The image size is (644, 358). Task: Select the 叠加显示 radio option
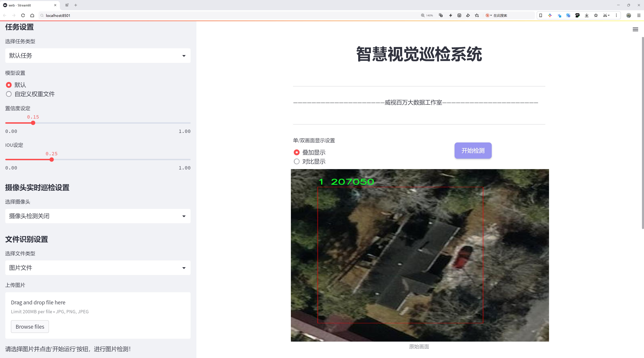[297, 153]
